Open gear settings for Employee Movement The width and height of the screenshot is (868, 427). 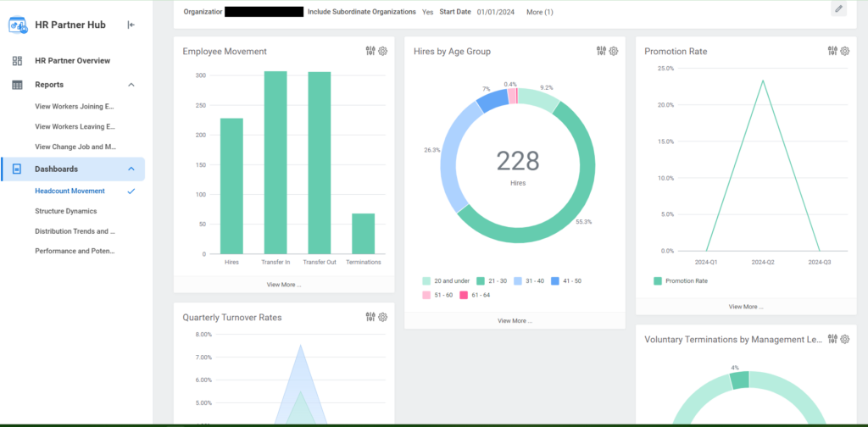(x=382, y=51)
